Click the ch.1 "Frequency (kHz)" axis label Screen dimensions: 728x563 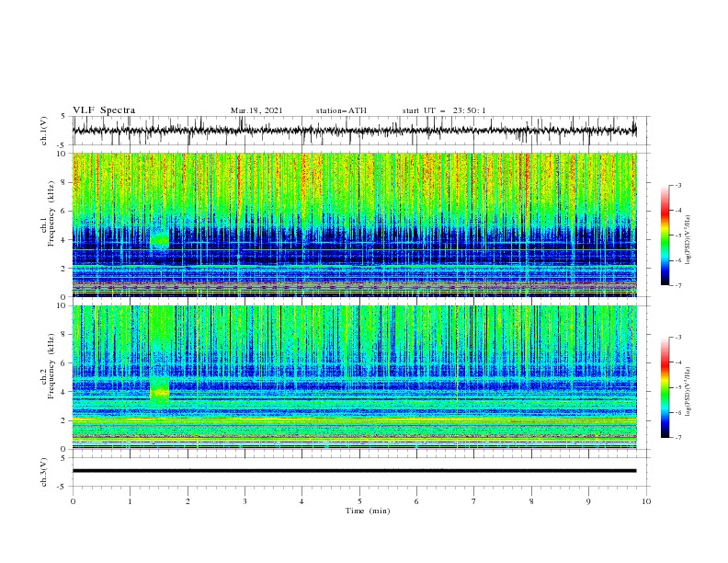51,213
